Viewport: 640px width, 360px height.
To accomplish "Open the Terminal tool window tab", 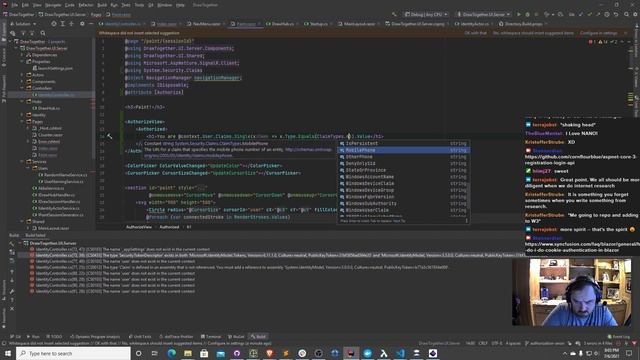I will (x=211, y=337).
